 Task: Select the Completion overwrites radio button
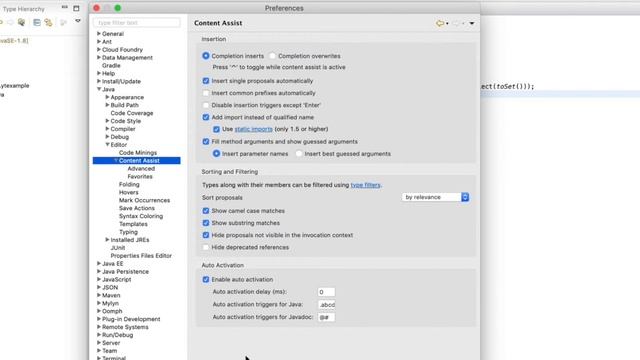(272, 56)
